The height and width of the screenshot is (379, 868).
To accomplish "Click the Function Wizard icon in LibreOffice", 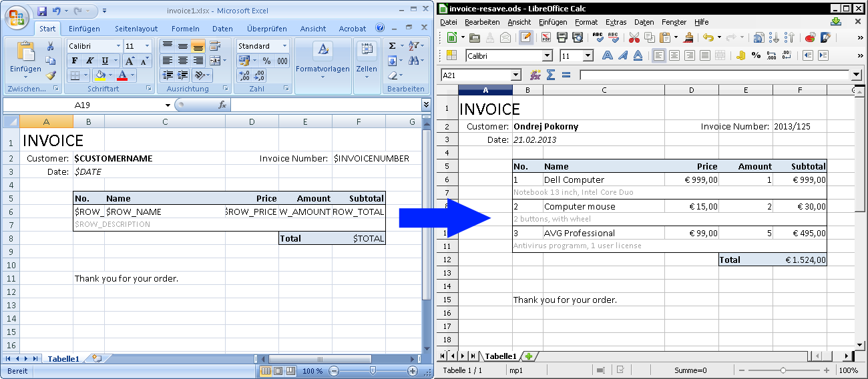I will pyautogui.click(x=535, y=75).
